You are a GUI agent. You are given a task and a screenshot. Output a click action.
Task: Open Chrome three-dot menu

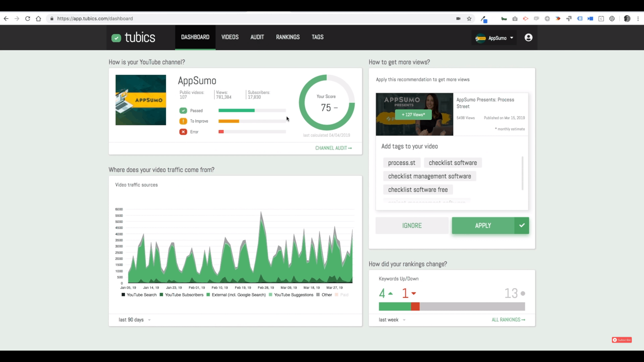pos(638,19)
